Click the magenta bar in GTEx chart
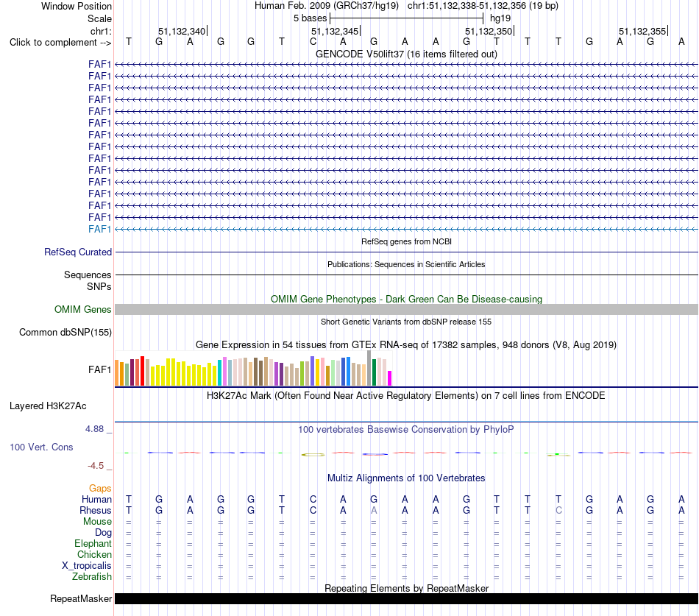 click(x=390, y=378)
